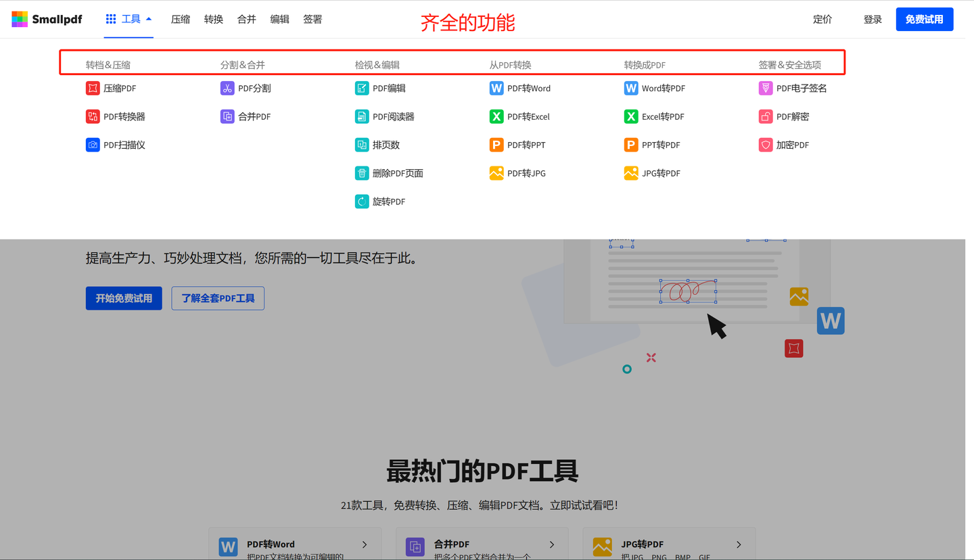
Task: Click the 登录 link
Action: [873, 20]
